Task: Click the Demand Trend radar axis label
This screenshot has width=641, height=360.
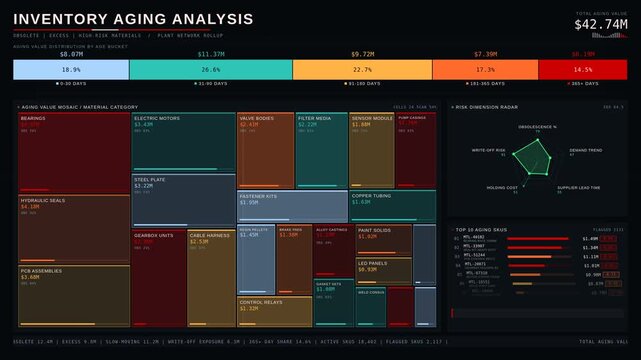Action: pyautogui.click(x=585, y=150)
